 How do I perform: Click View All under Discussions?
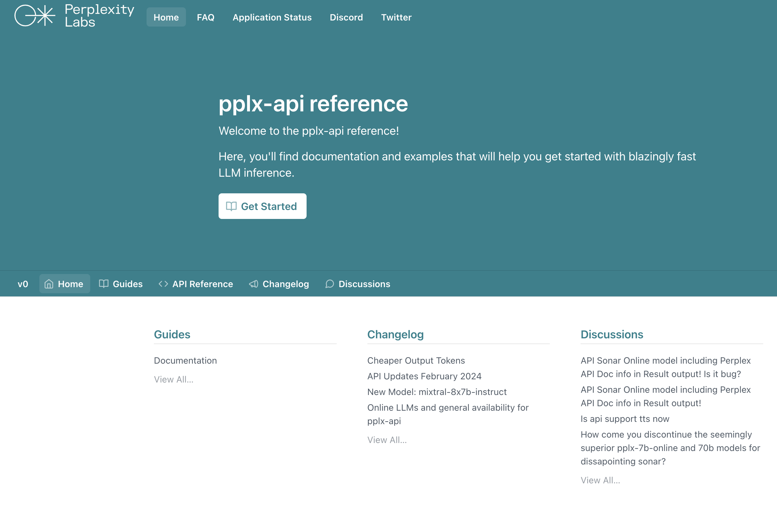[600, 480]
